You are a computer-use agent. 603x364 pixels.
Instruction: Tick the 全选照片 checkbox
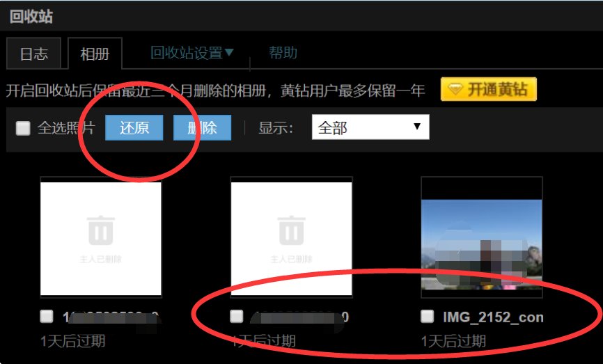(x=23, y=128)
